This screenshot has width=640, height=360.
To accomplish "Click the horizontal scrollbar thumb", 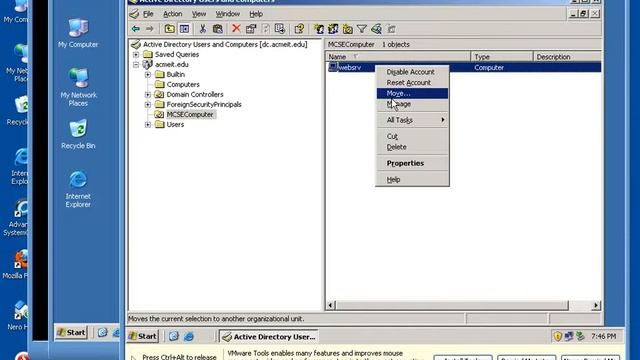I will 452,305.
